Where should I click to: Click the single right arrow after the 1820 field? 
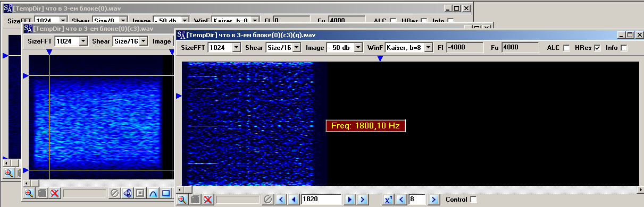(350, 200)
